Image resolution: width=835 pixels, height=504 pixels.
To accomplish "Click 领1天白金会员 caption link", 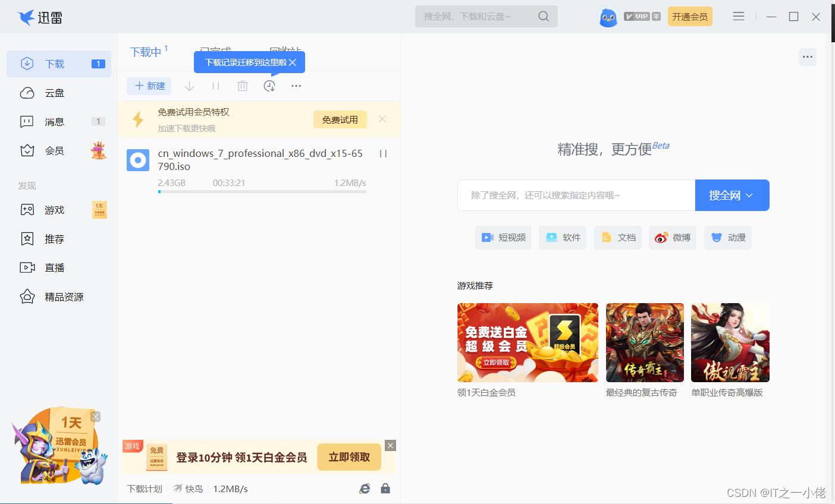I will click(486, 393).
